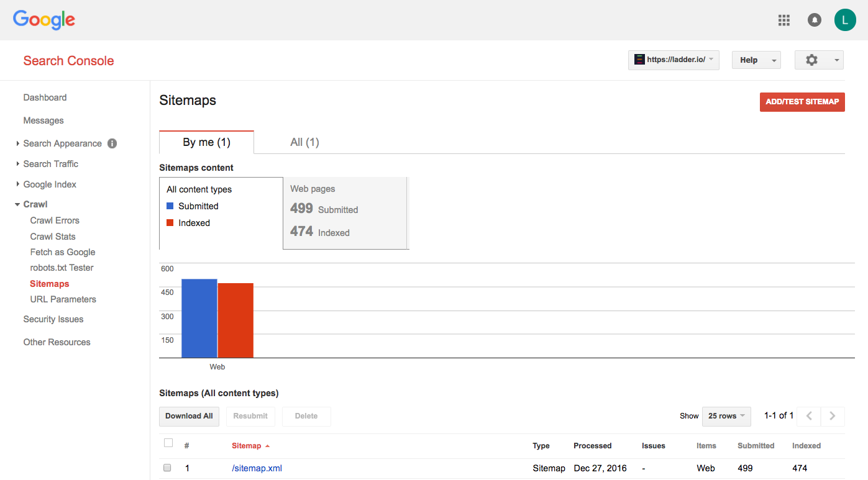Expand the Search Traffic section
The height and width of the screenshot is (480, 868).
pos(50,164)
